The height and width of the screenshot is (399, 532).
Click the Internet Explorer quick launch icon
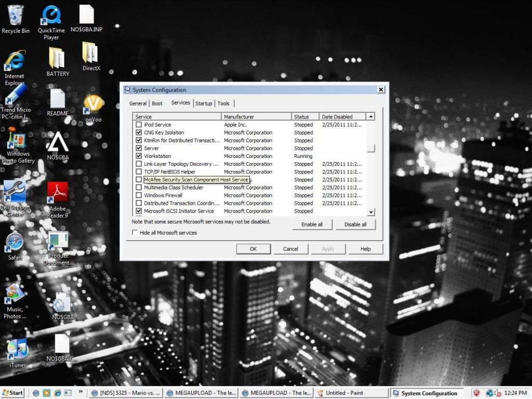click(x=57, y=393)
